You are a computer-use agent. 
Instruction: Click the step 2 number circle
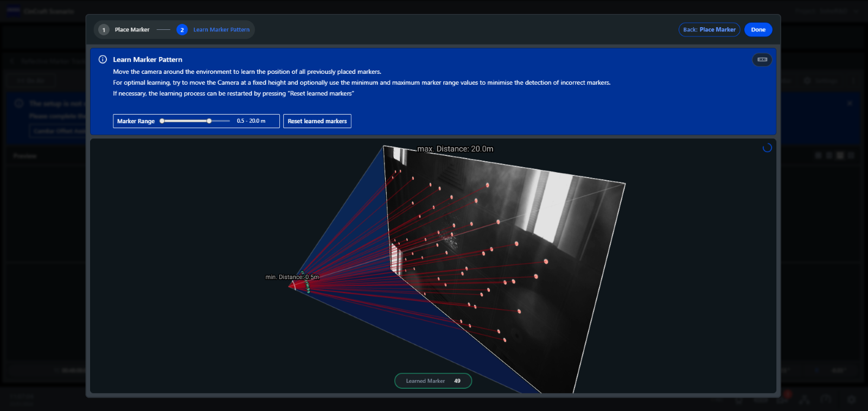182,30
